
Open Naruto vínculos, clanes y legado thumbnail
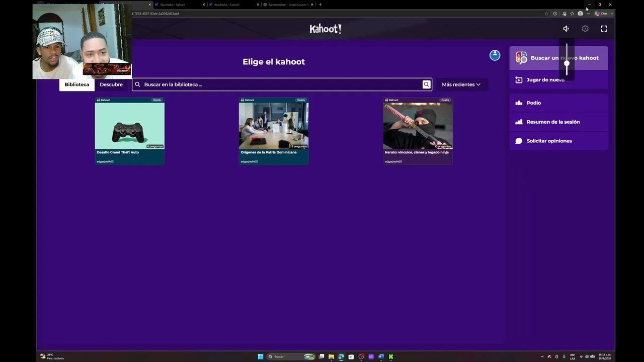[x=418, y=126]
